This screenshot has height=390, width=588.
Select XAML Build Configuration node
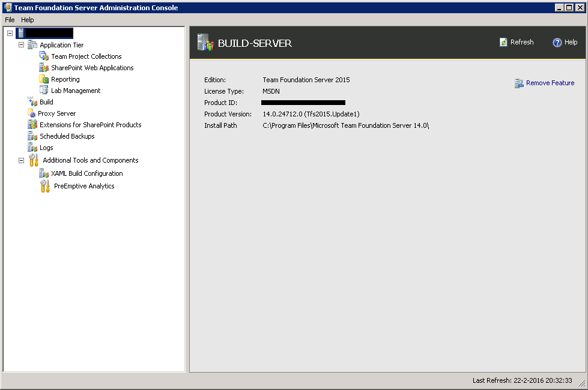point(87,173)
